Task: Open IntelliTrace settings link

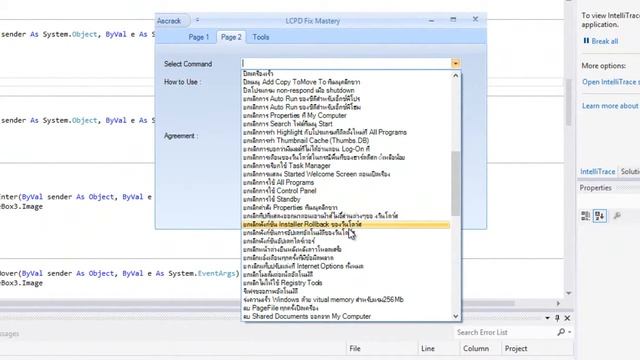Action: click(x=611, y=82)
